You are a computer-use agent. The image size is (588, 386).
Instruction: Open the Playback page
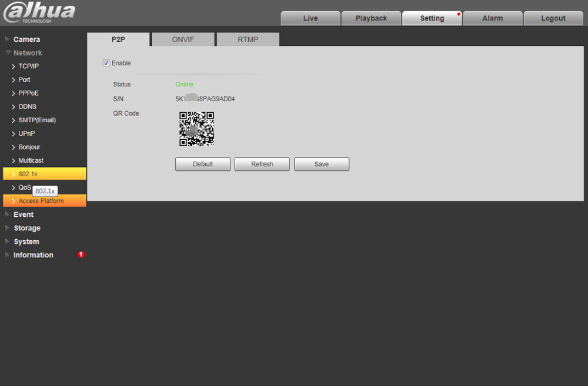[x=371, y=18]
